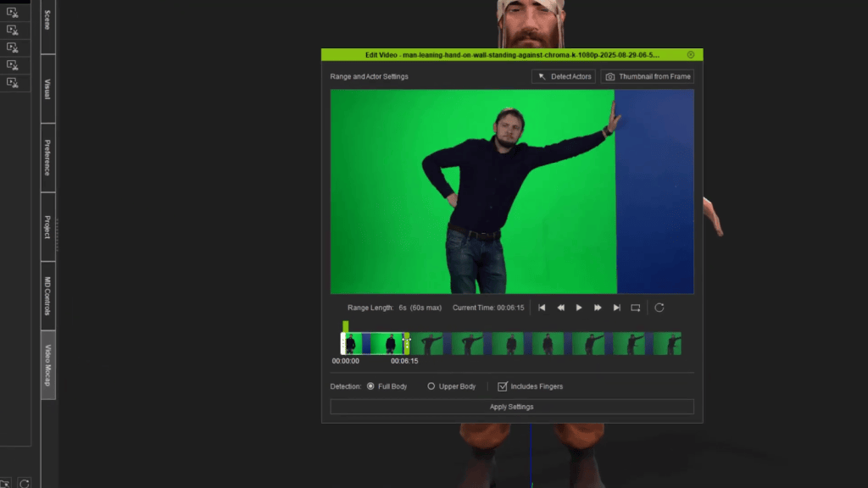The height and width of the screenshot is (488, 868).
Task: Step back one frame in video
Action: point(561,308)
